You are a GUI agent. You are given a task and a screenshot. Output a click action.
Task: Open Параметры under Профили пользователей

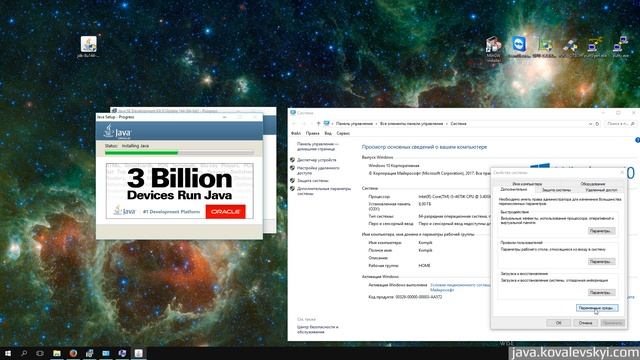point(601,262)
